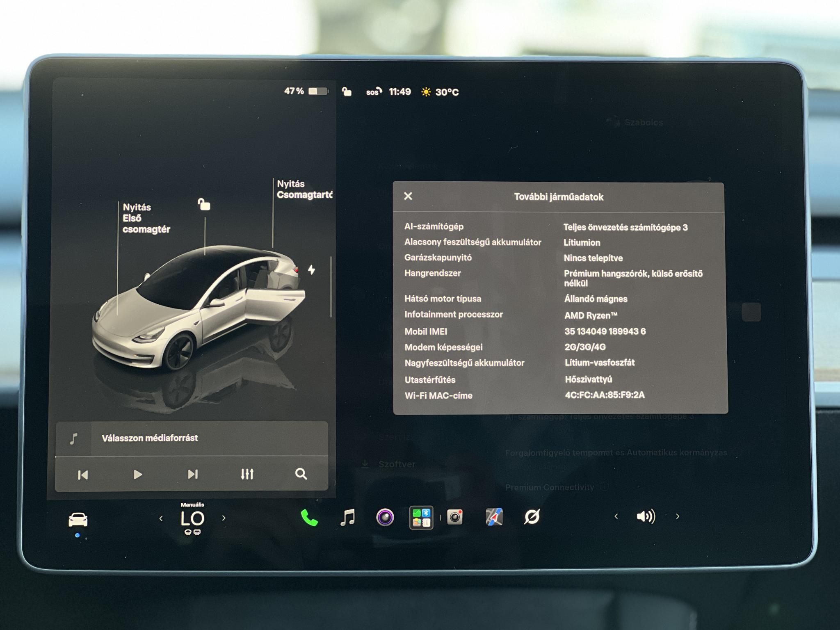Tap the 11:49 clock
The width and height of the screenshot is (840, 630).
pyautogui.click(x=400, y=91)
